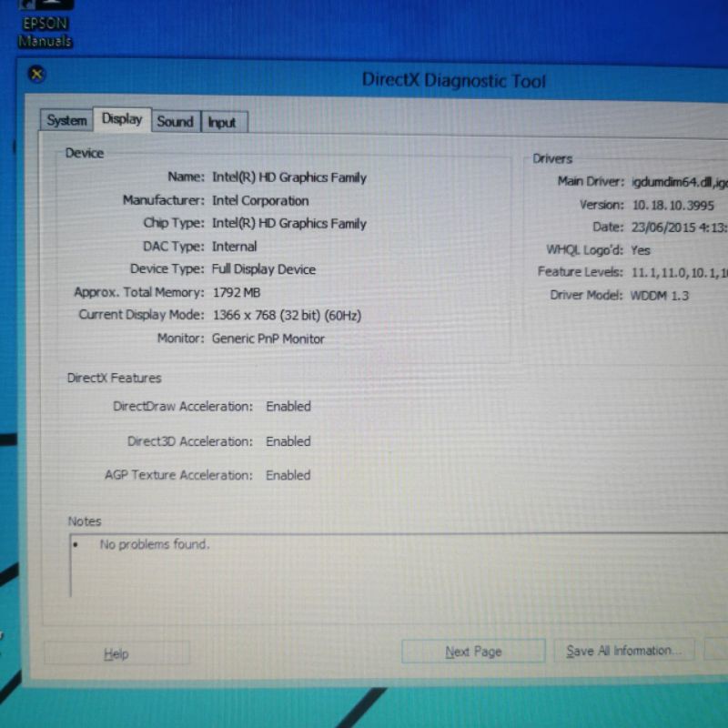Click the 1366 x 768 display mode value
728x728 pixels.
pyautogui.click(x=286, y=316)
